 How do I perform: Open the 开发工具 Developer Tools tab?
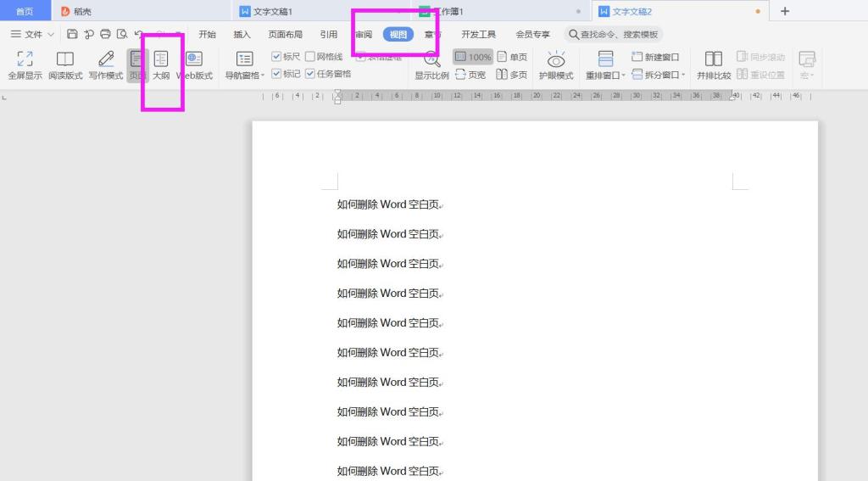click(478, 34)
